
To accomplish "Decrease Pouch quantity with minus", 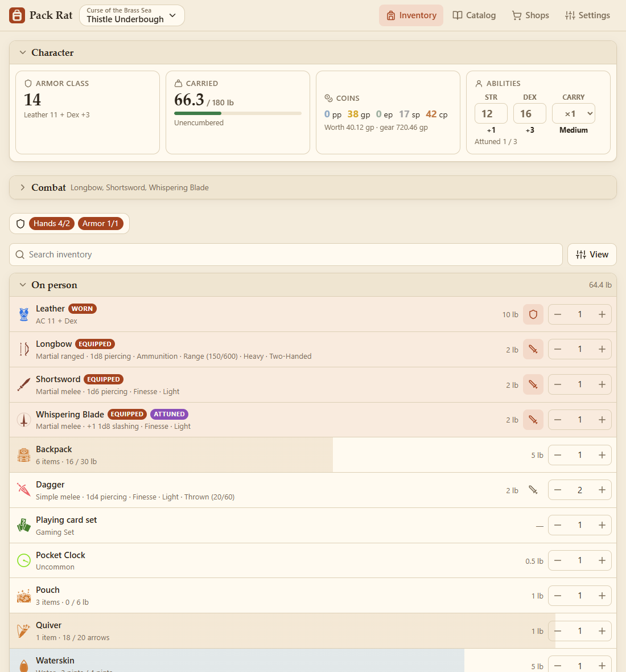I will coord(558,595).
